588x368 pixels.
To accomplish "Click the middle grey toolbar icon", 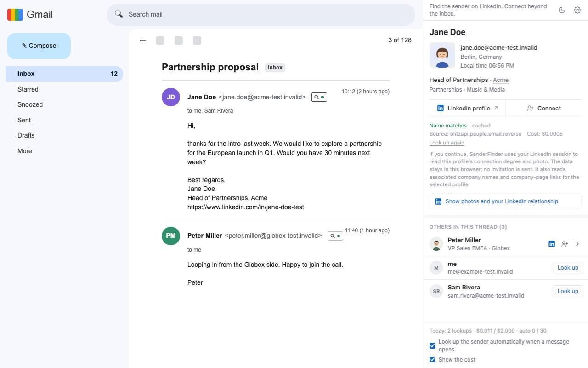I will click(x=179, y=40).
